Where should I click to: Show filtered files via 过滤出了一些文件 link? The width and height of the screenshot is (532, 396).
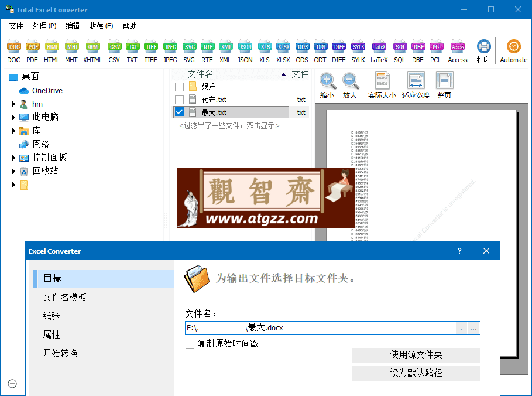(x=229, y=126)
